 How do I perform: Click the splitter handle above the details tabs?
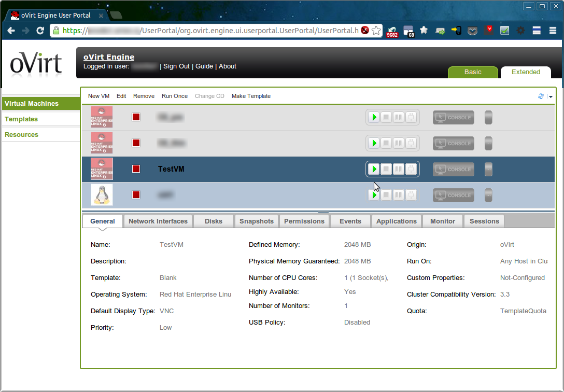(323, 212)
